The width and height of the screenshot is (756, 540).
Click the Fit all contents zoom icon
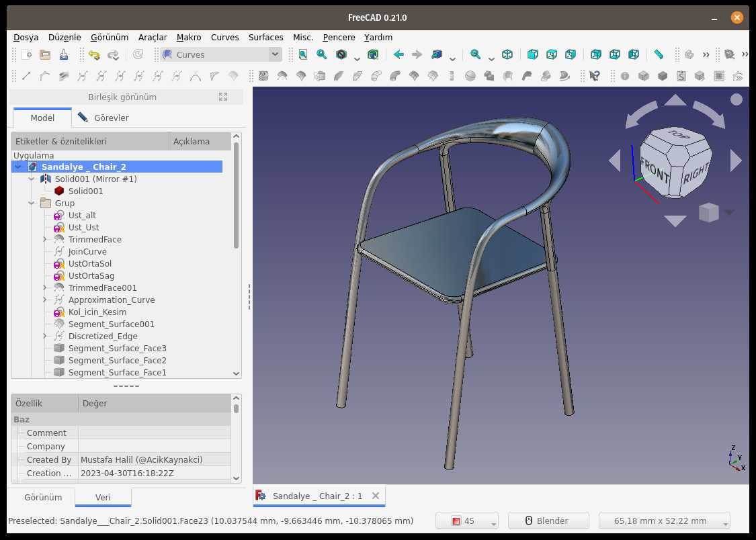point(303,54)
